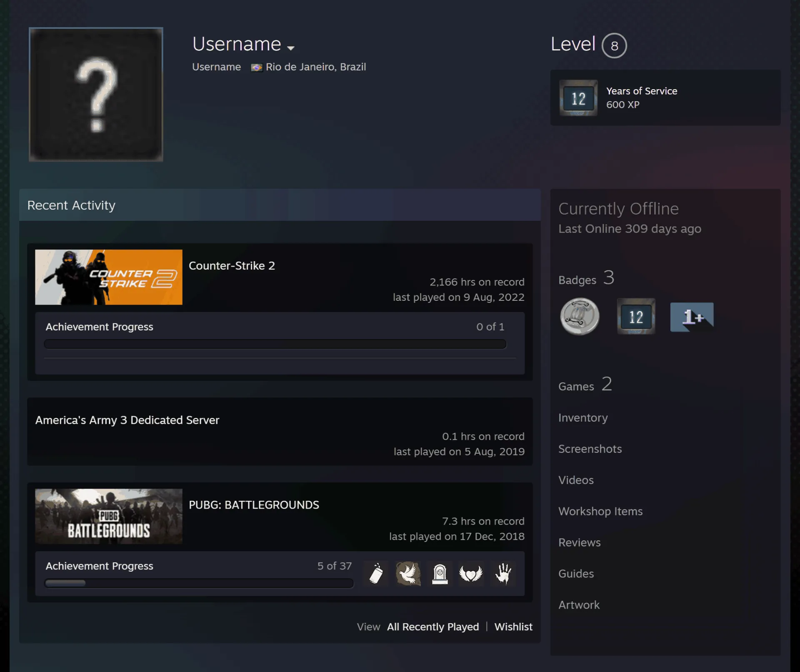Expand the Username dropdown arrow
The width and height of the screenshot is (800, 672).
point(291,48)
